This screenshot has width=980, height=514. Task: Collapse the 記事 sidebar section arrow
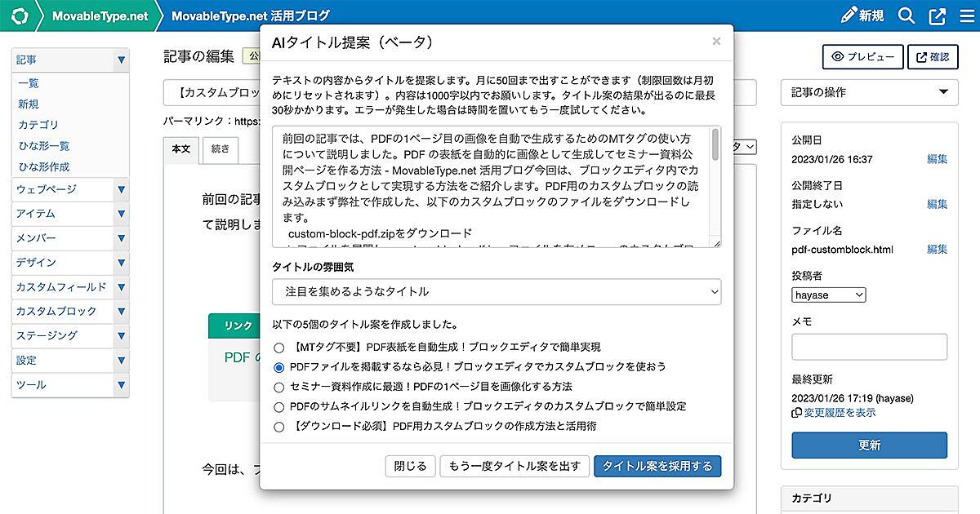tap(121, 60)
